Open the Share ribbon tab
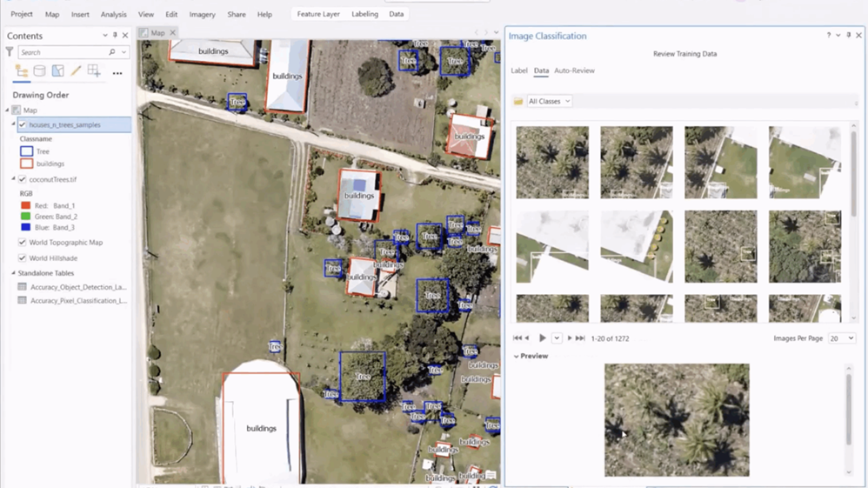This screenshot has height=488, width=868. click(237, 15)
